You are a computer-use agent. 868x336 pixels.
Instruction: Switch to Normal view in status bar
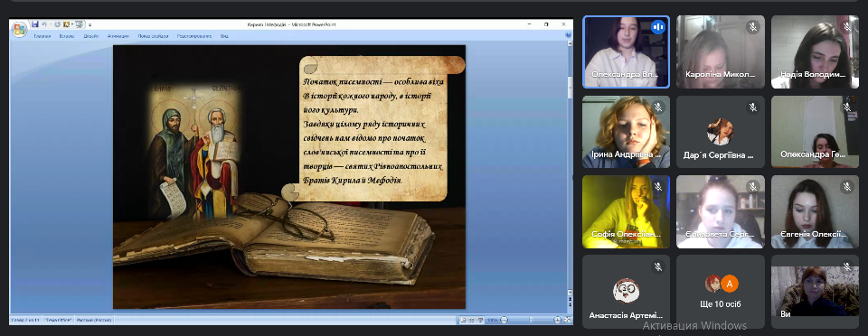pos(463,320)
